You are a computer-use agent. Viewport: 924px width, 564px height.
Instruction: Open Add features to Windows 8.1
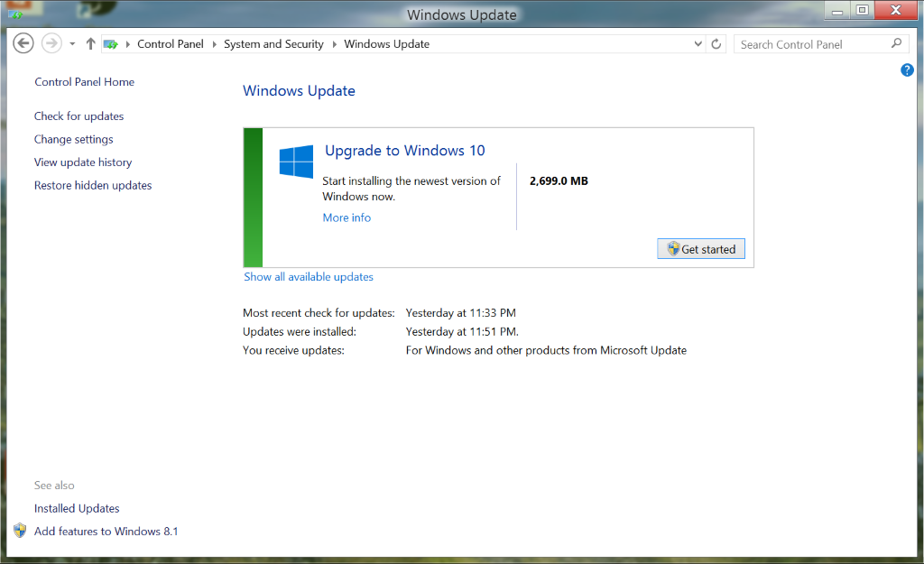point(106,531)
